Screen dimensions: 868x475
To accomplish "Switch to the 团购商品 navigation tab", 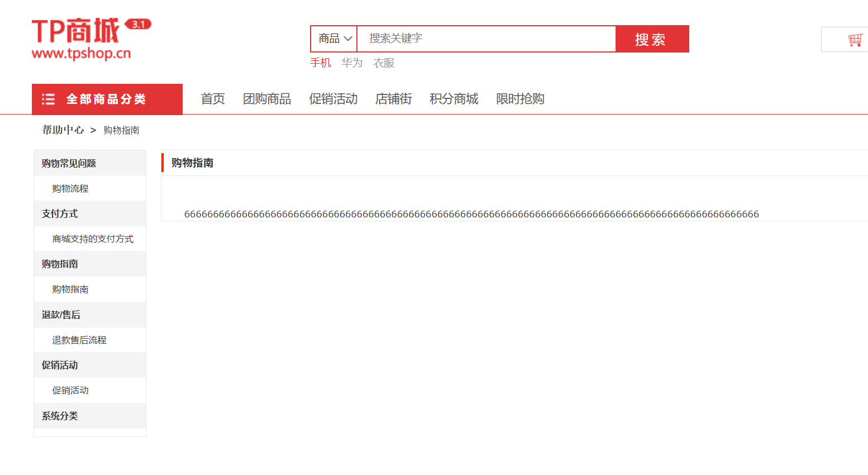I will (267, 98).
